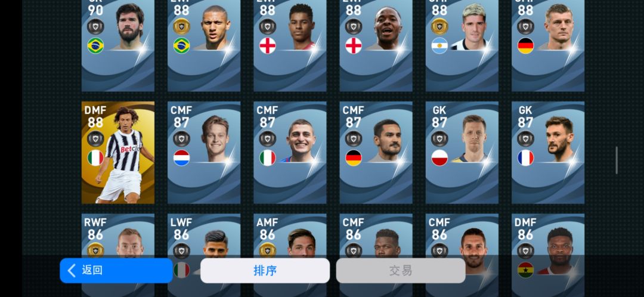Tap the Ghana flag on DMF 86 card
Image resolution: width=644 pixels, height=297 pixels.
coord(526,270)
